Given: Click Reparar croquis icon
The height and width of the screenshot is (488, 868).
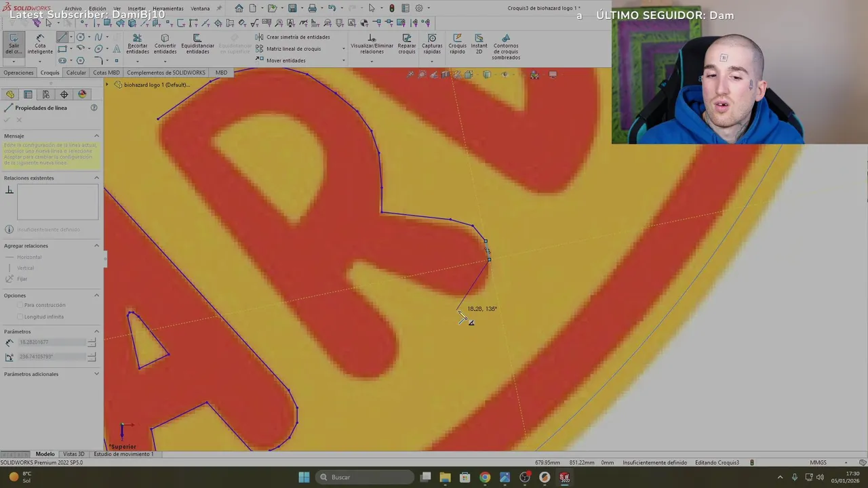Looking at the screenshot, I should click(x=407, y=45).
